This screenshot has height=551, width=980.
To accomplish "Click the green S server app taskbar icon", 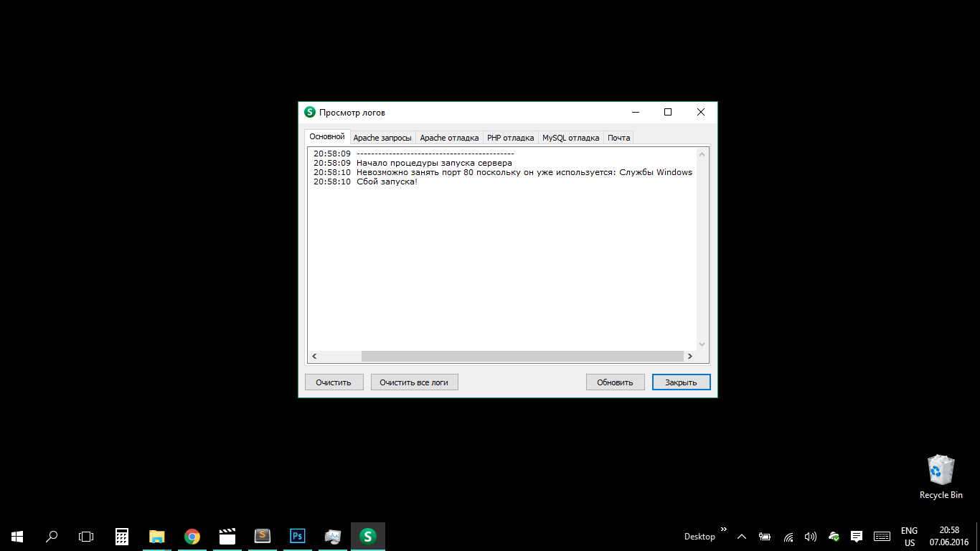I will [x=367, y=536].
